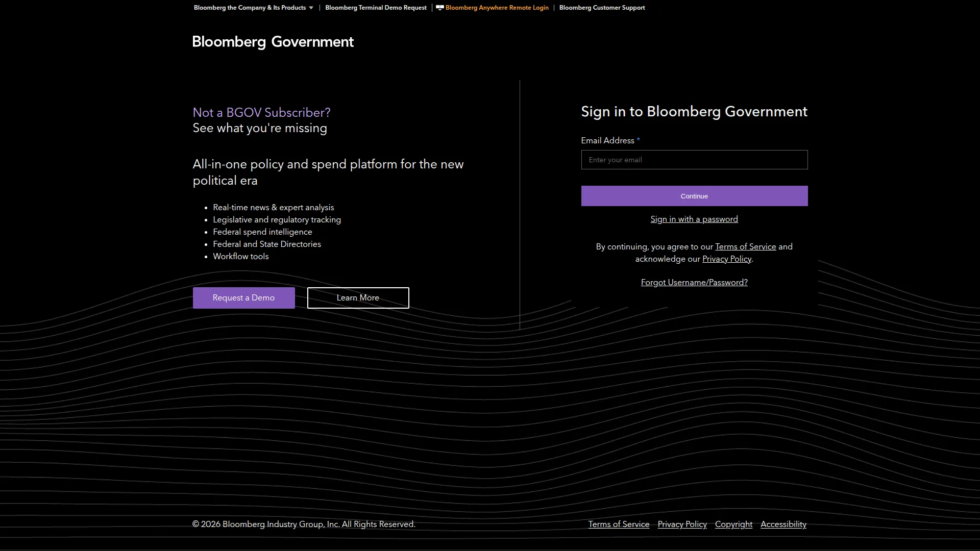Screen dimensions: 980x551
Task: Click 'See what you're missing' text
Action: point(260,128)
